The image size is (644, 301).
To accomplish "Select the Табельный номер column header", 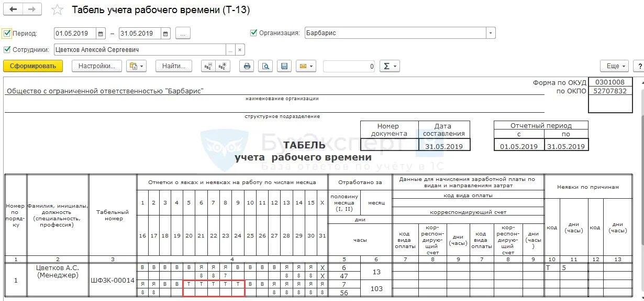I will click(x=113, y=216).
